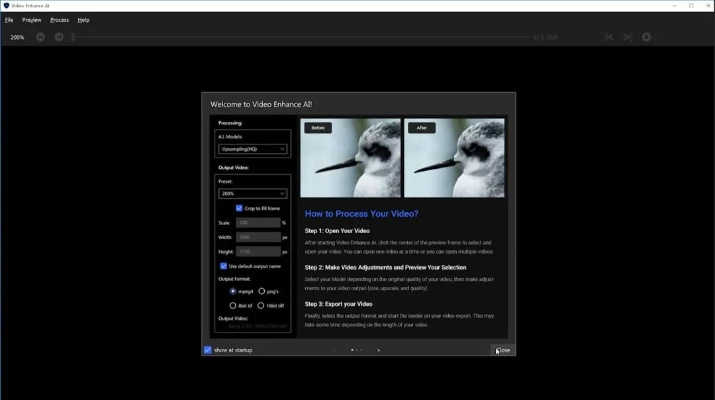Open the File menu

coord(9,20)
